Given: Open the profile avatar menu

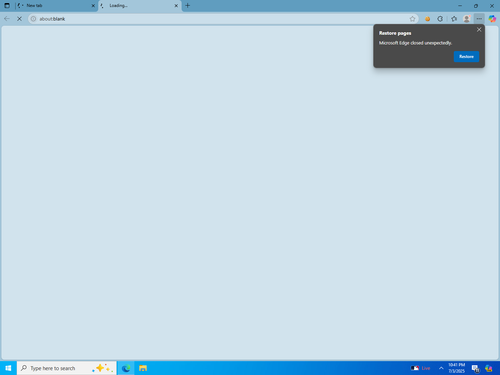Looking at the screenshot, I should (467, 19).
